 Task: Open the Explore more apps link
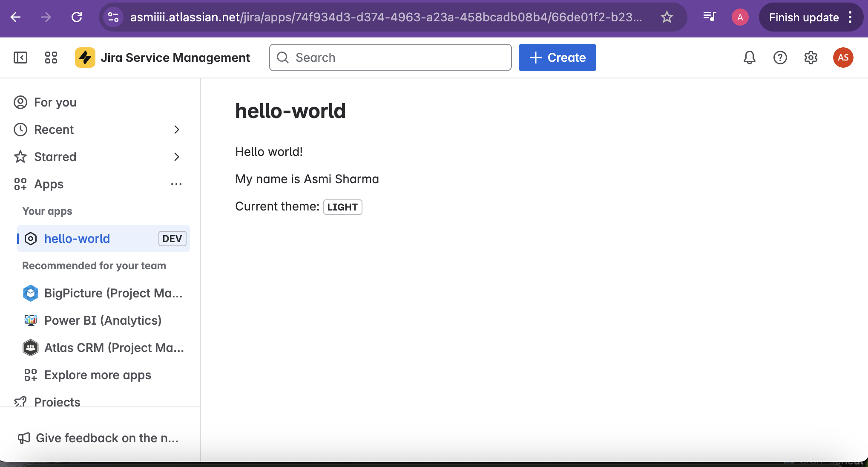pos(98,375)
